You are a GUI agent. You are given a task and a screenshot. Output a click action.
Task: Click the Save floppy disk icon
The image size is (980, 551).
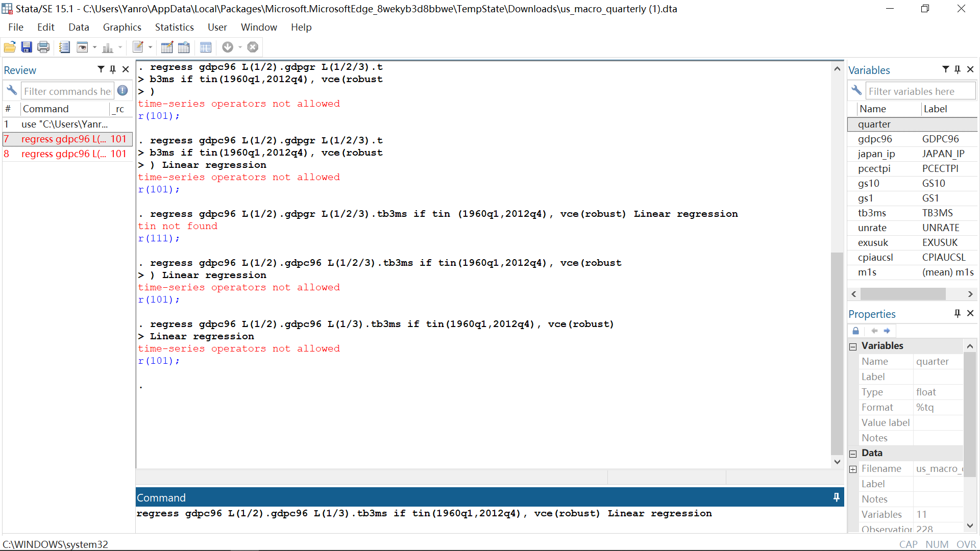[27, 47]
